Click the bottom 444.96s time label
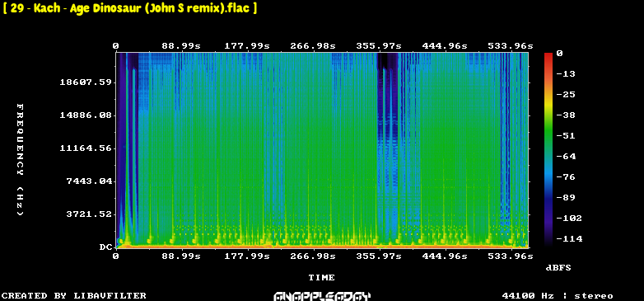 (x=445, y=256)
